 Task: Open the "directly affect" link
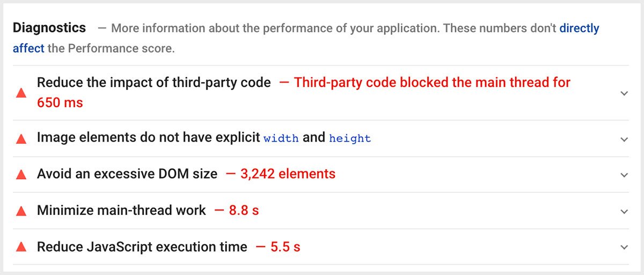pyautogui.click(x=579, y=28)
